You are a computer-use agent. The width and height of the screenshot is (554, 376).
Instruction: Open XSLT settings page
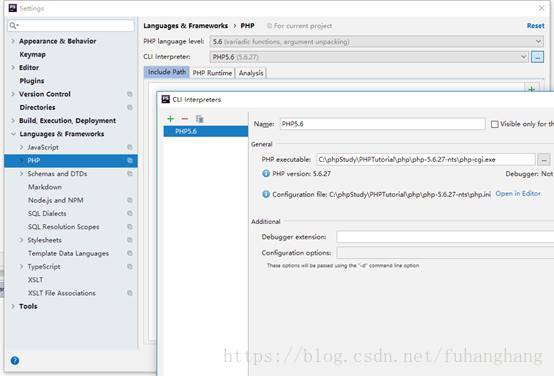point(35,280)
